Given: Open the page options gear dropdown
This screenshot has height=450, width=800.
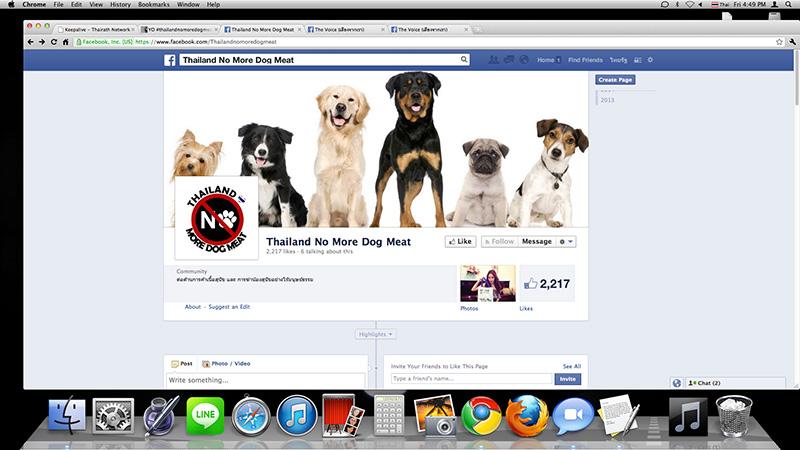Looking at the screenshot, I should coord(566,241).
